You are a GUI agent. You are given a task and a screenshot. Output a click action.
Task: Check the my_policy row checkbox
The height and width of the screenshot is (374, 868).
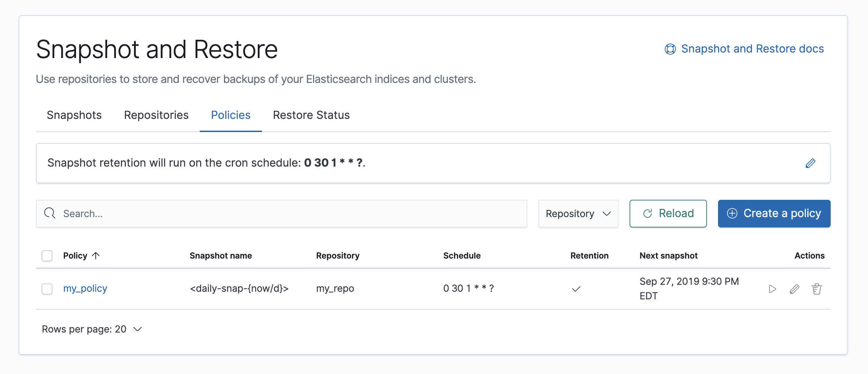click(47, 289)
